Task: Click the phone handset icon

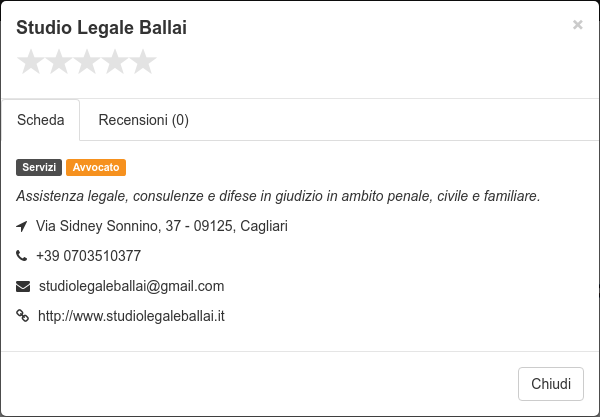Action: [x=21, y=256]
